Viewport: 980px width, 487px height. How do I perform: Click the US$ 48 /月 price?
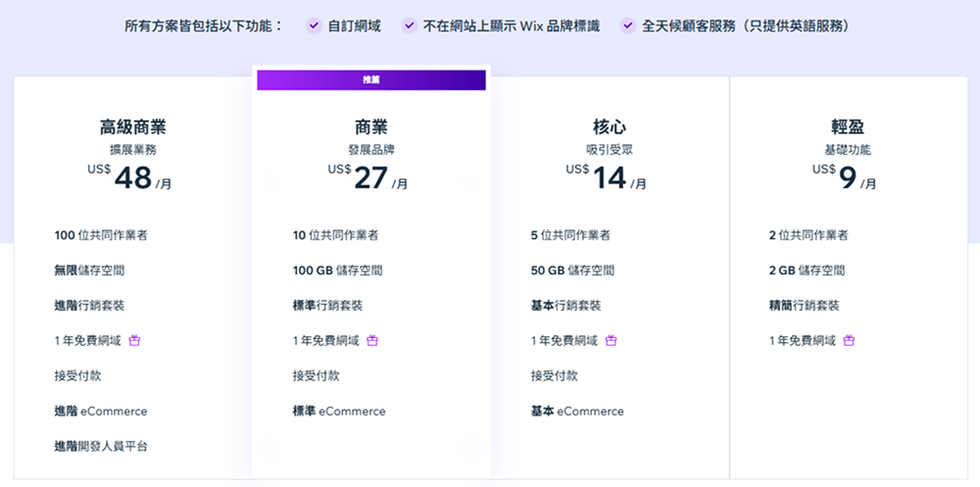tap(130, 177)
